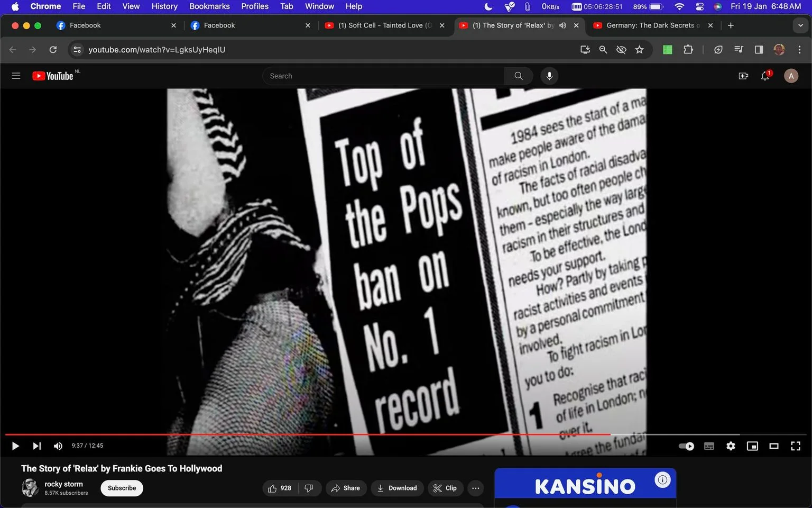Subscribe to rocky storm channel
Viewport: 812px width, 508px height.
(x=122, y=488)
